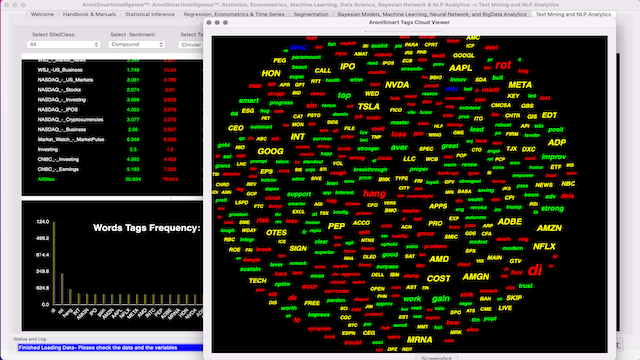Select the NASDAQ_-_Investing row

tap(112, 100)
